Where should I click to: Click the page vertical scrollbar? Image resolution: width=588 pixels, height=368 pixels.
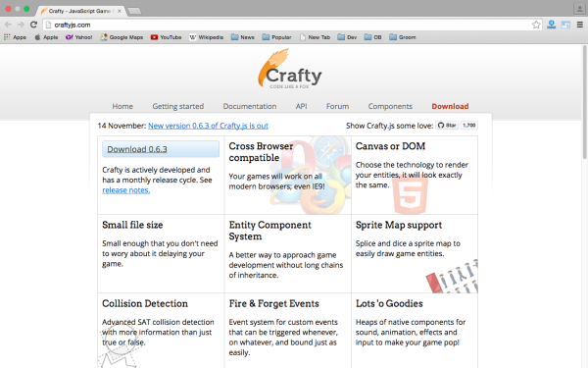click(585, 101)
